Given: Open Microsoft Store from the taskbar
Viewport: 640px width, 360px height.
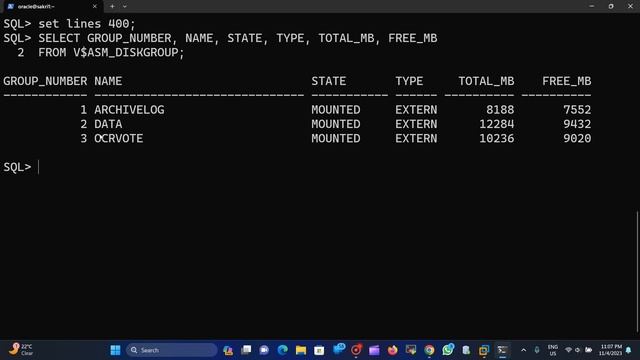Looking at the screenshot, I should click(319, 350).
